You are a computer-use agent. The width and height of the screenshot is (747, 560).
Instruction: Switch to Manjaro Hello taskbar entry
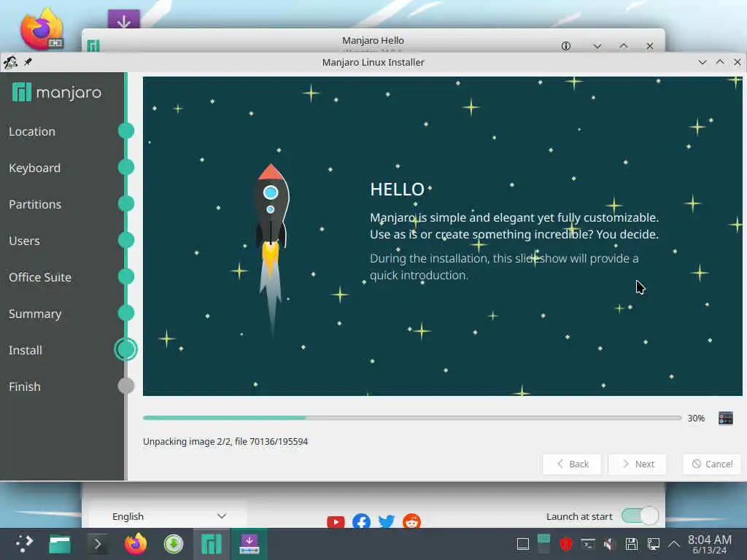click(x=212, y=544)
